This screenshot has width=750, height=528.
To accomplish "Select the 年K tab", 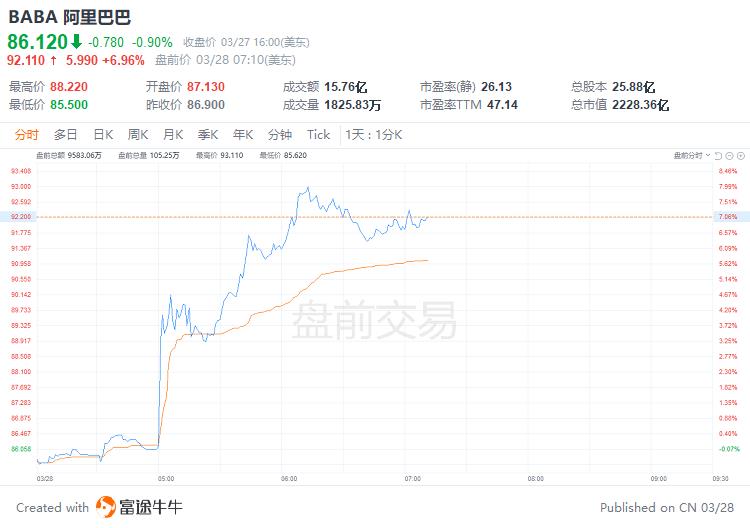I will 243,134.
